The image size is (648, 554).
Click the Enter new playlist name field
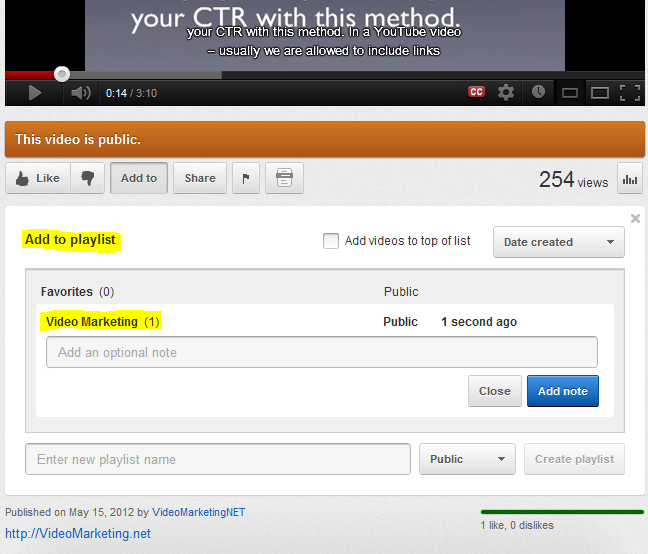(217, 459)
